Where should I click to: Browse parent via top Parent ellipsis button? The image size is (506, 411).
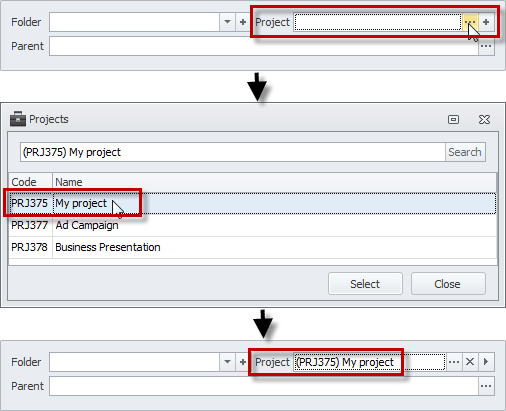tap(486, 46)
